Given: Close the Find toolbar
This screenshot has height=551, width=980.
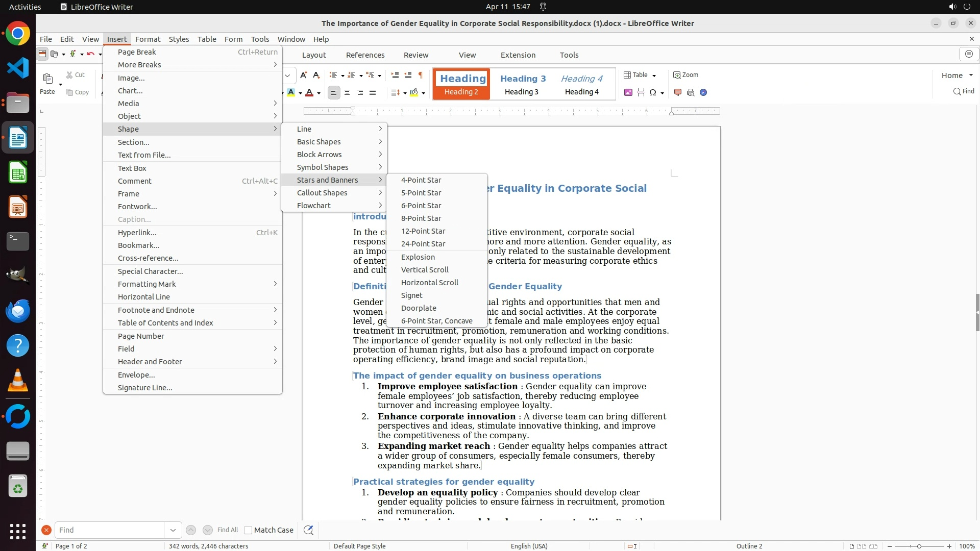Looking at the screenshot, I should pos(46,530).
